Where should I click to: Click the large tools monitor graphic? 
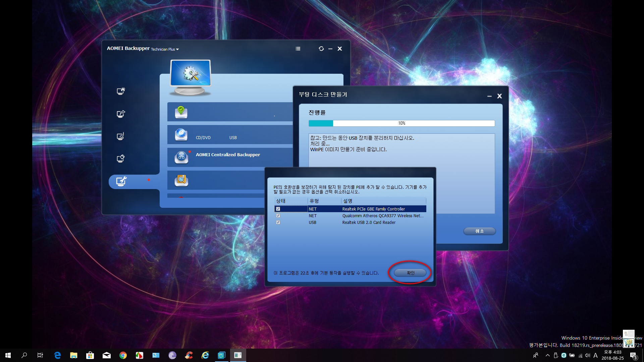click(x=191, y=77)
